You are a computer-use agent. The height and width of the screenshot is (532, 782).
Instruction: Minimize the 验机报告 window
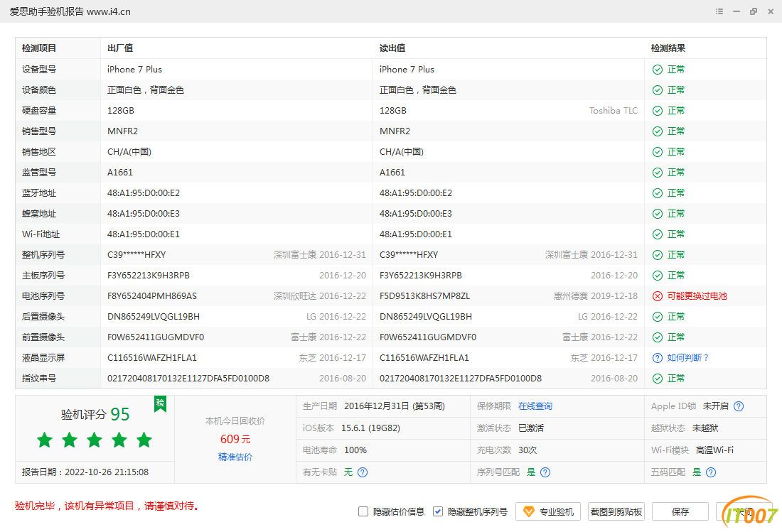tap(737, 11)
